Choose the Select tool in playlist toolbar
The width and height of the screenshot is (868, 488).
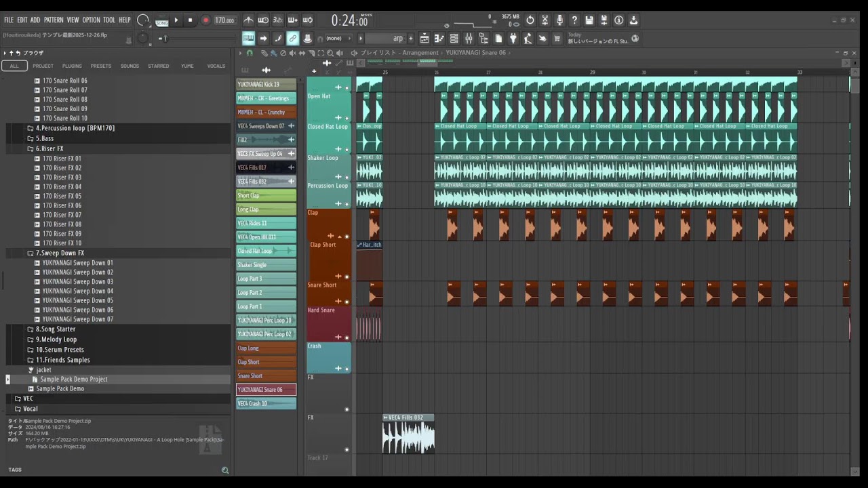coord(321,53)
